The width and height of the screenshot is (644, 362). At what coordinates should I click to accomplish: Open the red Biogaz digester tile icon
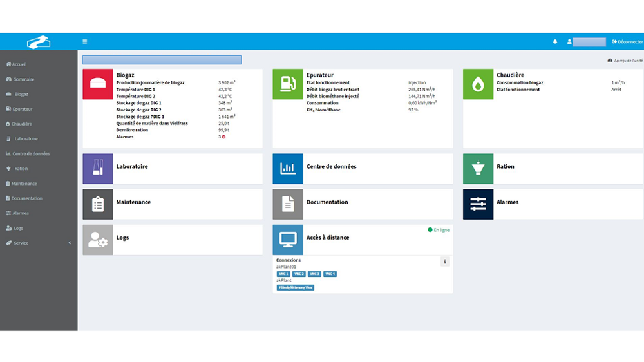[98, 84]
